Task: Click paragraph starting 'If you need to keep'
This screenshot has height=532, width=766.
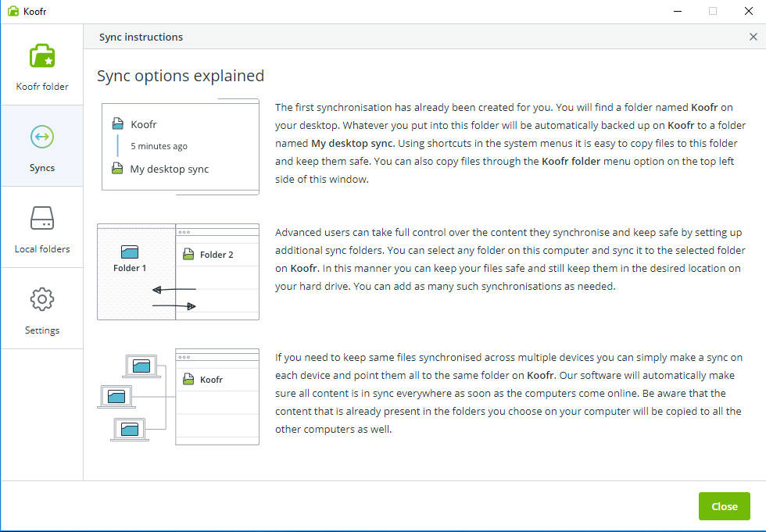Action: pyautogui.click(x=509, y=394)
